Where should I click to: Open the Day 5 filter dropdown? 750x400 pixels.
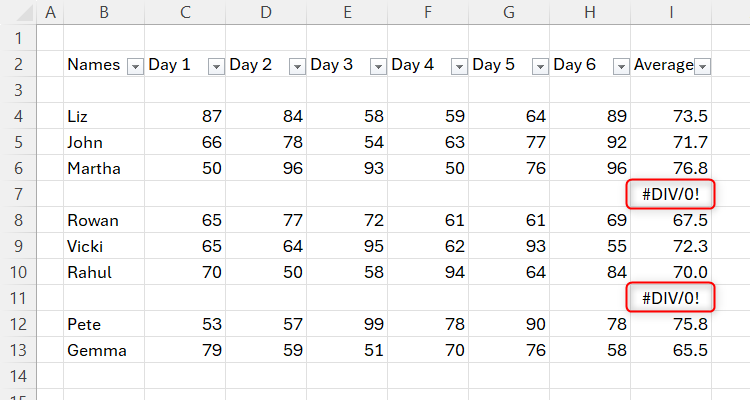pos(539,65)
